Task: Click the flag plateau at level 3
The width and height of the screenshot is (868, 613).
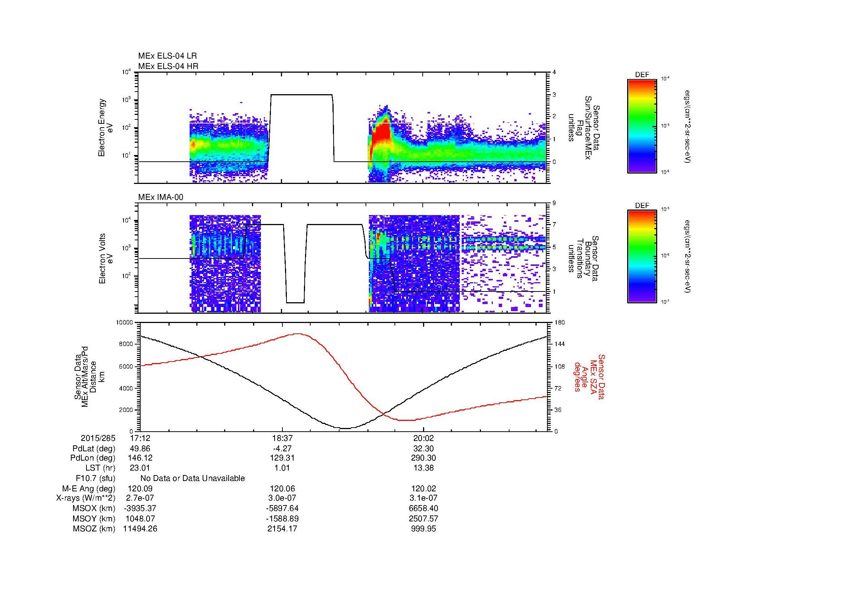Action: (301, 95)
